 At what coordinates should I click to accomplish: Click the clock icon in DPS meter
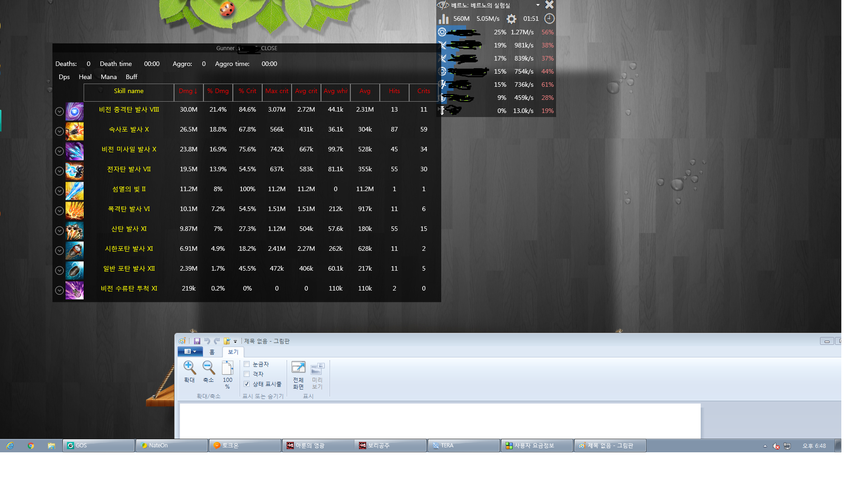549,19
